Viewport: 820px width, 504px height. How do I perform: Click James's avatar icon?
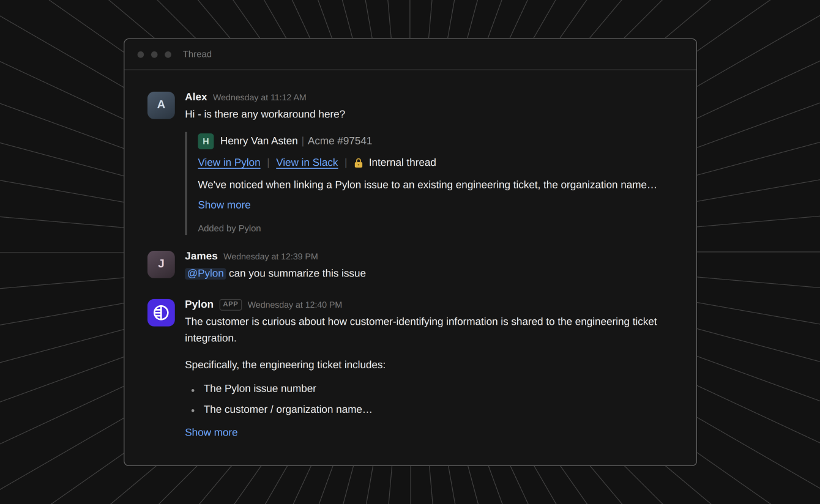point(161,264)
